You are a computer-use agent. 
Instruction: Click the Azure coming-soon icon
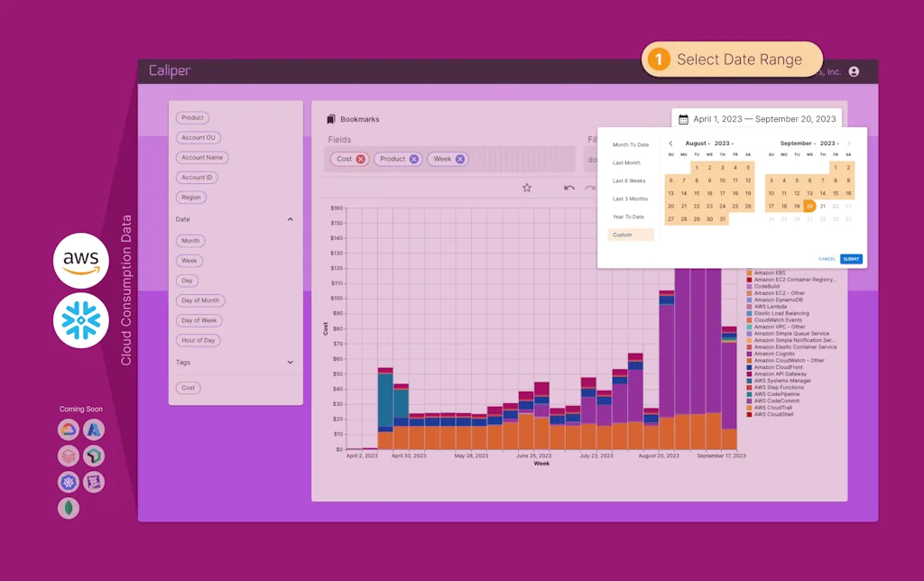point(95,430)
